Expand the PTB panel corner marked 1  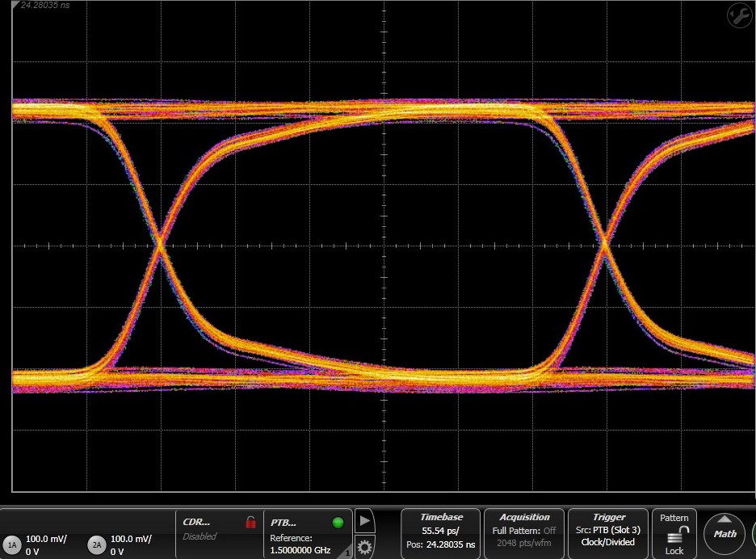347,553
